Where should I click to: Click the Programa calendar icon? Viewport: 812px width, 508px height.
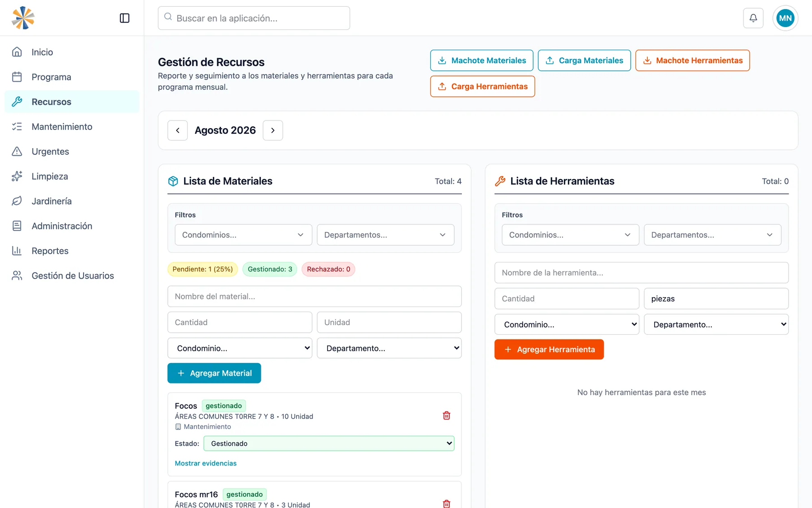pyautogui.click(x=17, y=77)
